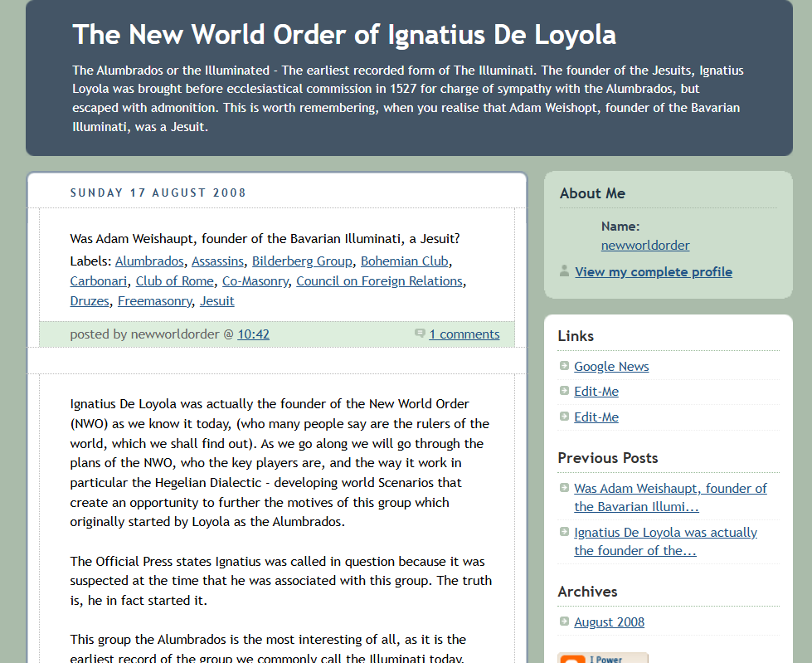Click the blog title The New World Order of Ignatius De Loyola
This screenshot has height=663, width=812.
point(344,35)
